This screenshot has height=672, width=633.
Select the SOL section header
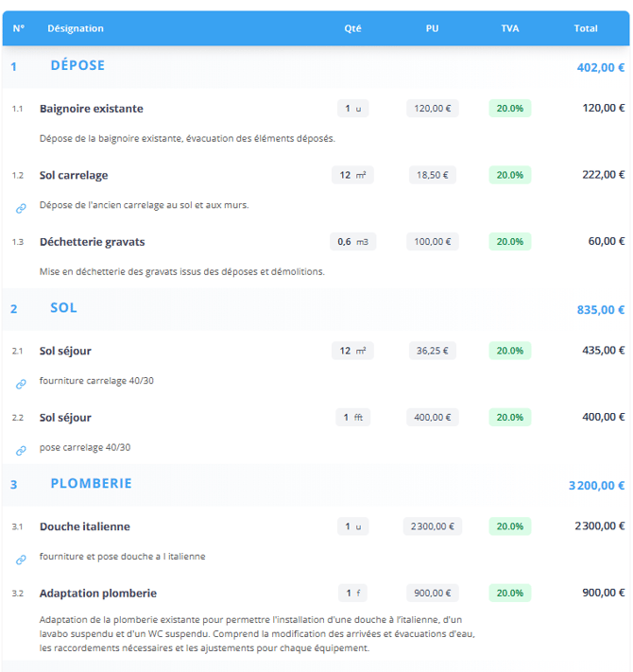63,308
